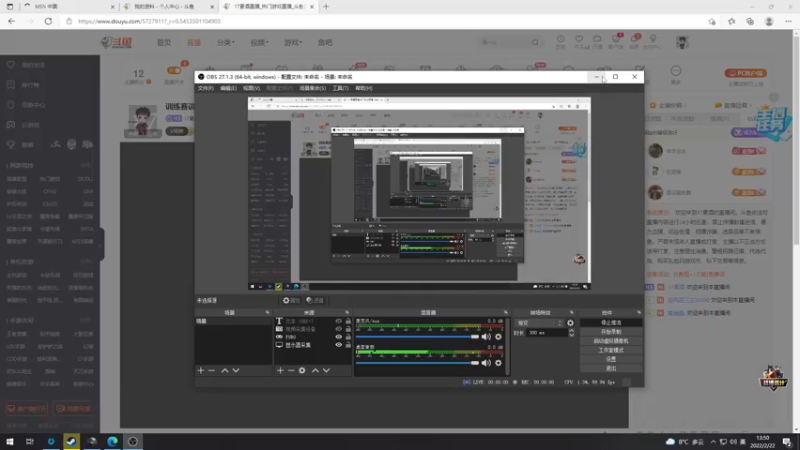This screenshot has width=800, height=450.
Task: Toggle visibility of the text source
Action: point(338,321)
